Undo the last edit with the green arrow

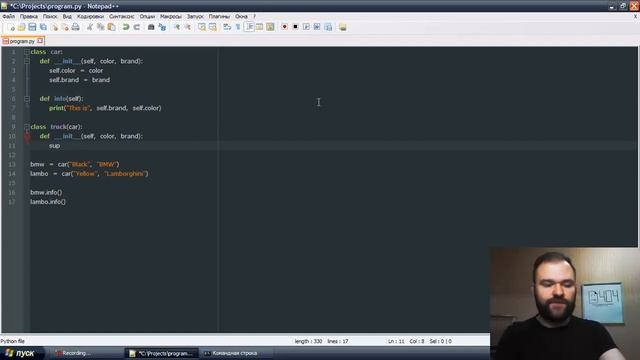tap(126, 27)
